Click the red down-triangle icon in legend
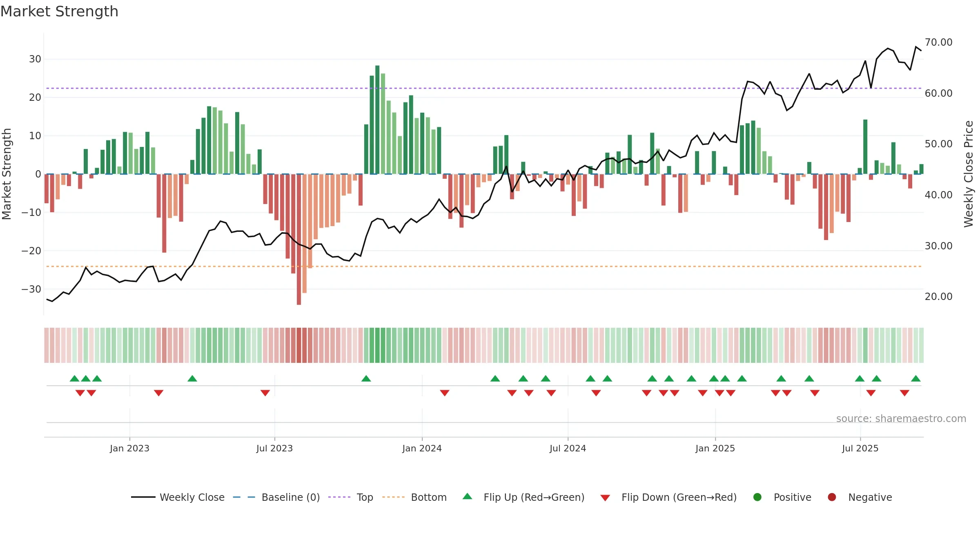This screenshot has width=980, height=551. pos(605,498)
